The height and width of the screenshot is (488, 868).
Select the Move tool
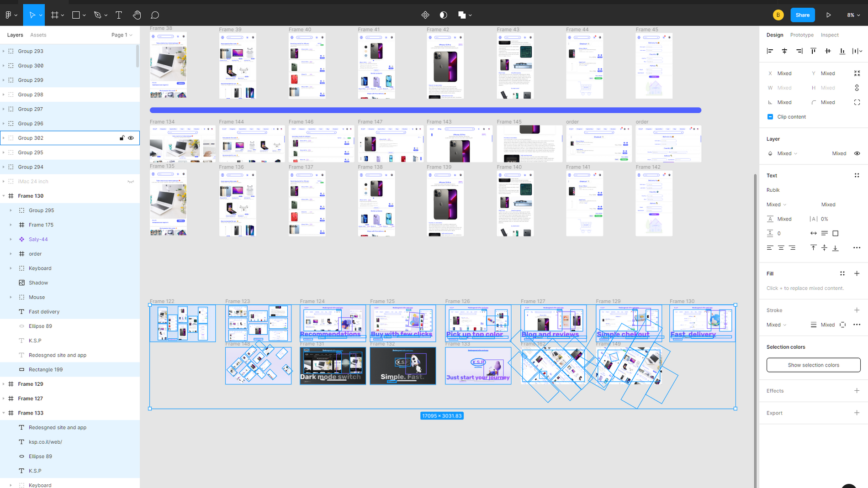[32, 15]
